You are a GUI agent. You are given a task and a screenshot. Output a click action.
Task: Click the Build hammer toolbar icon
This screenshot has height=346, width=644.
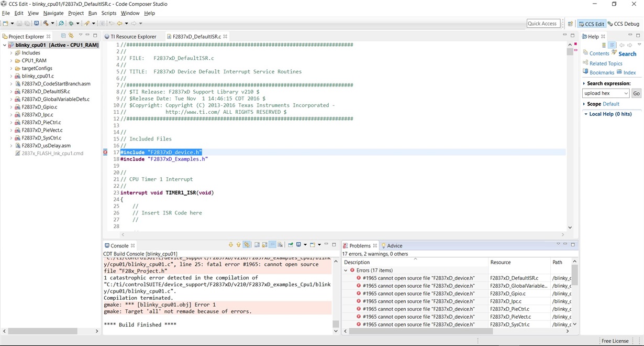(x=46, y=23)
